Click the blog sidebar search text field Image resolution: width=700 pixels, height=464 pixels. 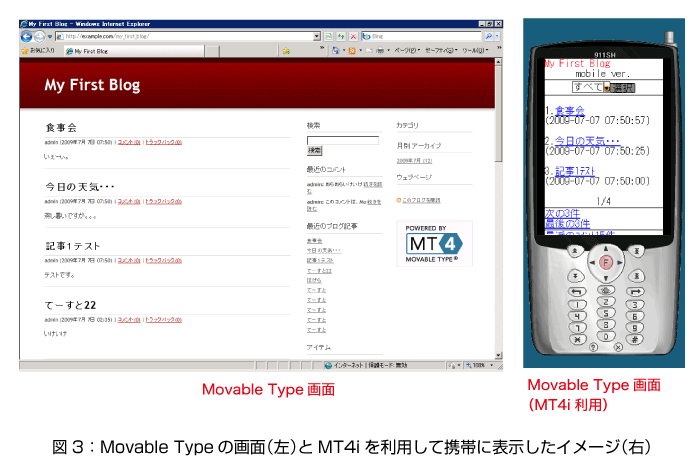(x=343, y=140)
